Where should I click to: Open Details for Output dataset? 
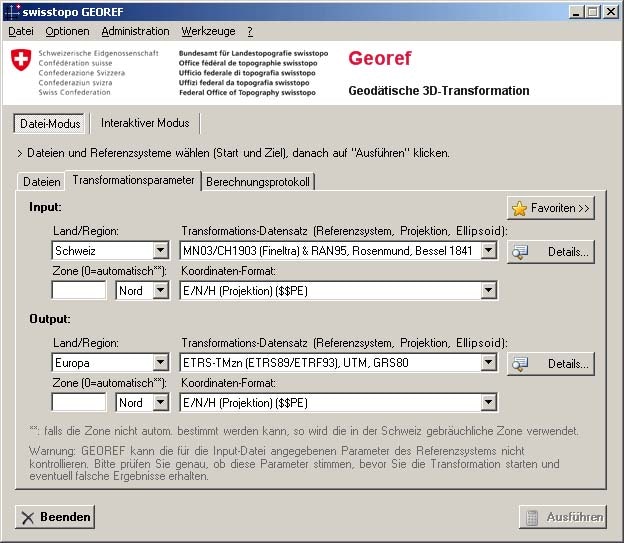click(x=551, y=363)
